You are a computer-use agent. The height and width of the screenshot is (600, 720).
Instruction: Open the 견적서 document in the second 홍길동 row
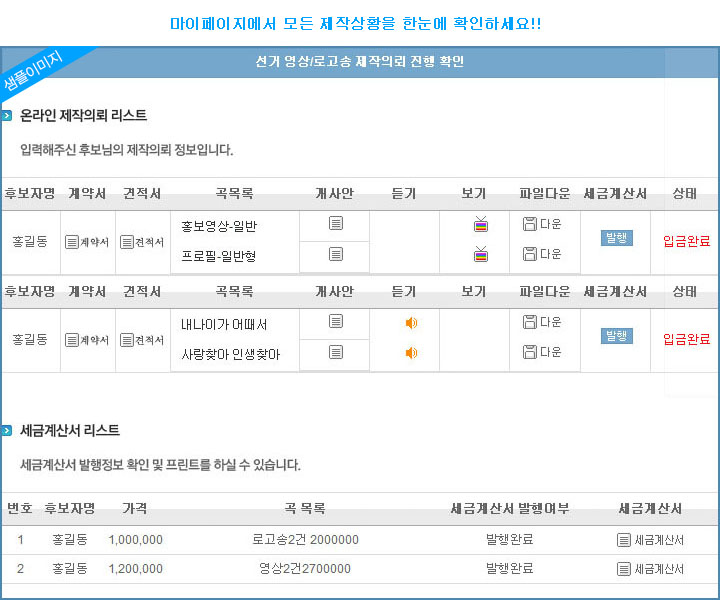142,340
